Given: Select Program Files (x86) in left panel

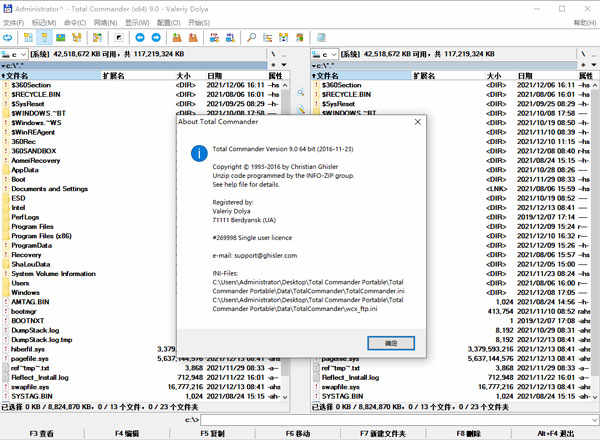Looking at the screenshot, I should pos(41,236).
